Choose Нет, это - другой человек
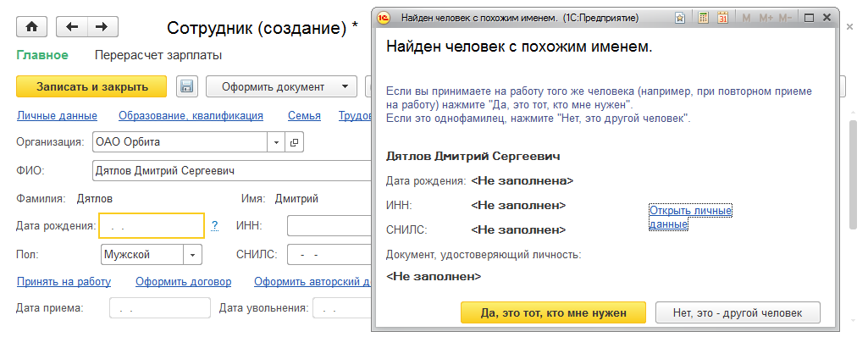This screenshot has width=868, height=337. pyautogui.click(x=738, y=312)
